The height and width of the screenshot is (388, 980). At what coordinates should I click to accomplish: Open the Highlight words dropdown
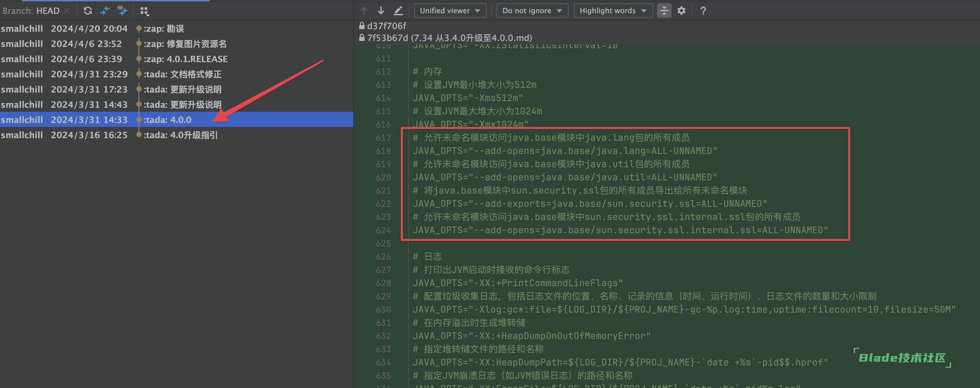pos(613,11)
